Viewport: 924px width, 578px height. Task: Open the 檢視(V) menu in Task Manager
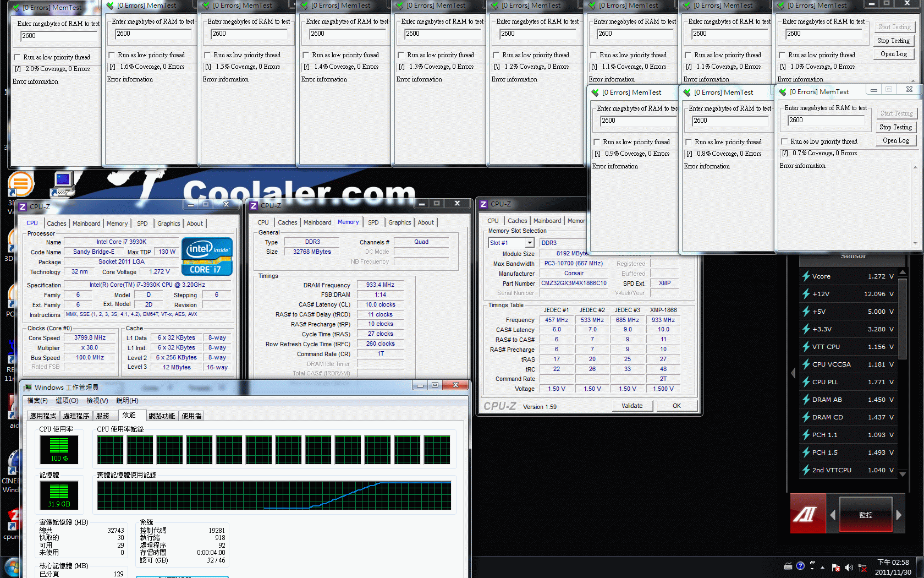(97, 401)
